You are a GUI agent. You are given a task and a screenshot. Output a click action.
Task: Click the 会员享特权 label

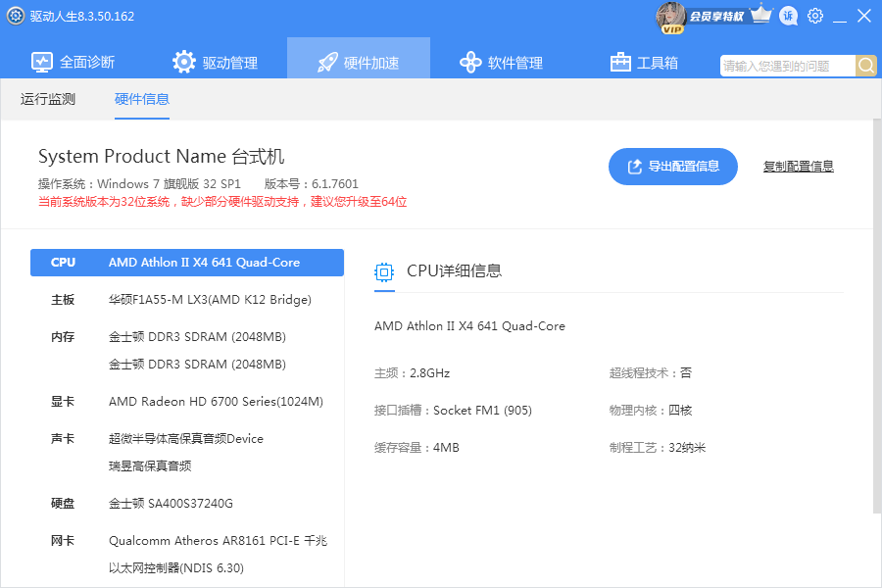coord(716,17)
